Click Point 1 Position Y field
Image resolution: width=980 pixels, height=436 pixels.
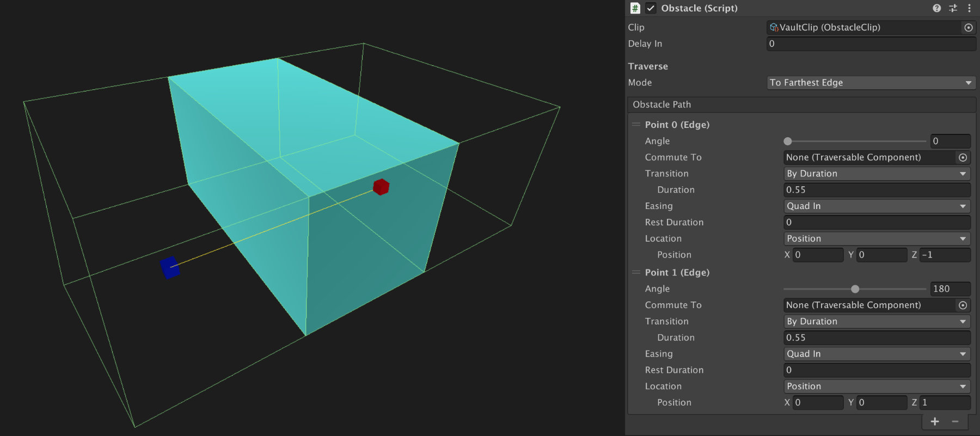coord(881,403)
